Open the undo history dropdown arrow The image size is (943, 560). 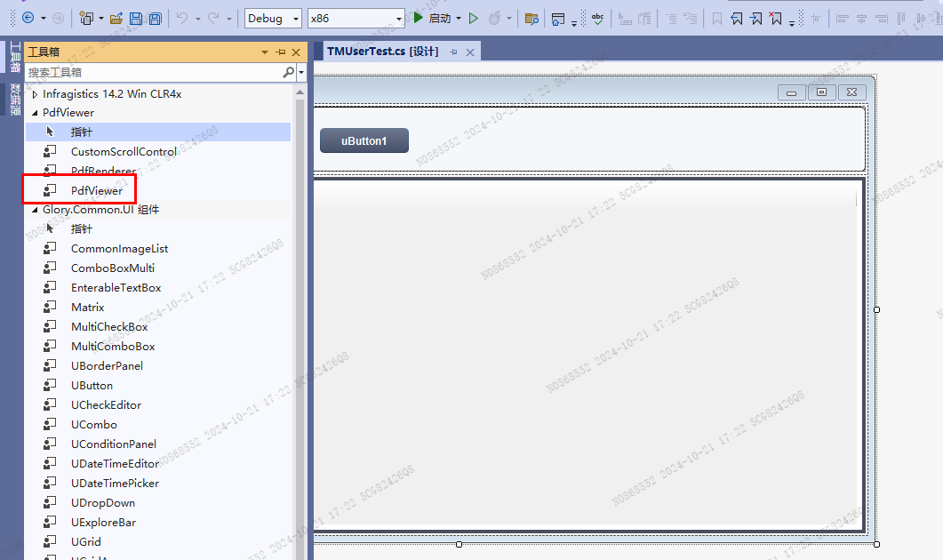tap(198, 19)
